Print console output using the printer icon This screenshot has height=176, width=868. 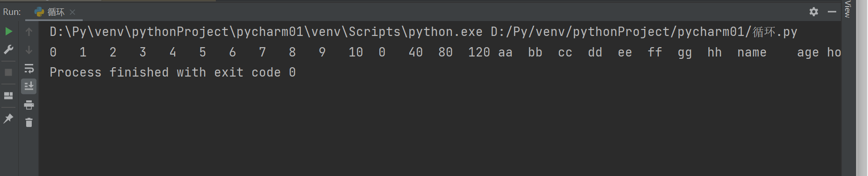pos(29,105)
